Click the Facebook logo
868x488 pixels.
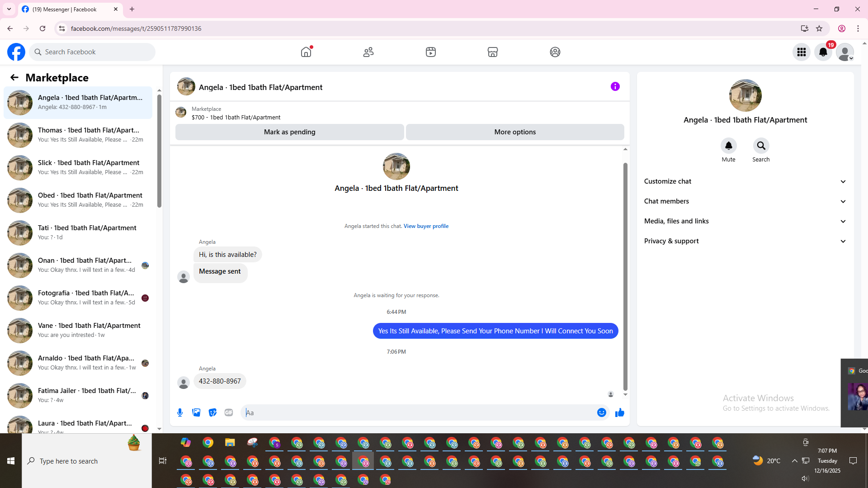[x=16, y=52]
